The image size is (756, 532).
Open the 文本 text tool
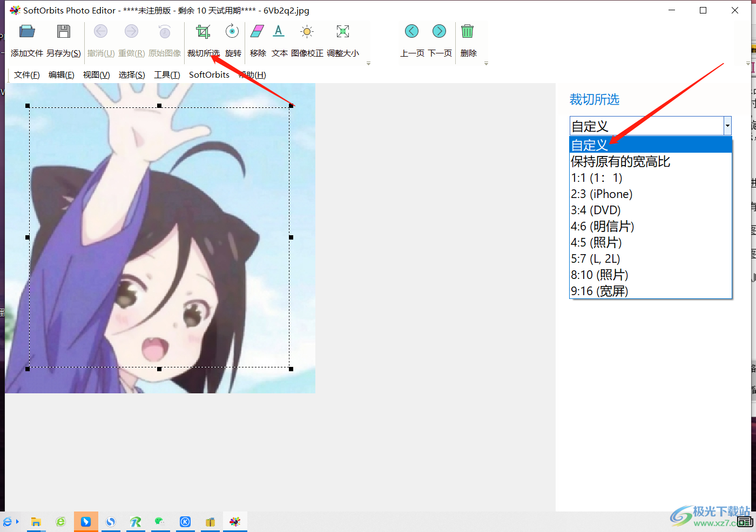pos(279,40)
